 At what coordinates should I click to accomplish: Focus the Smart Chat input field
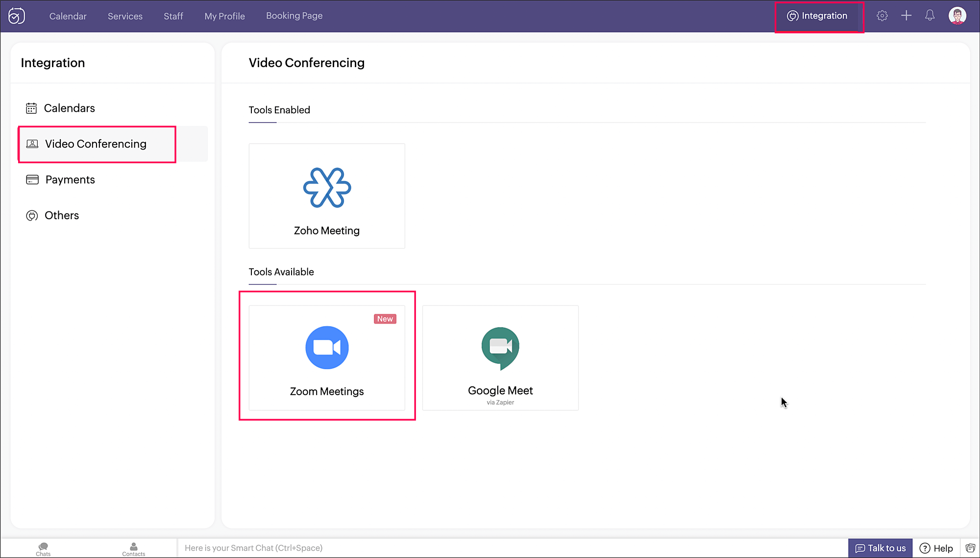512,548
